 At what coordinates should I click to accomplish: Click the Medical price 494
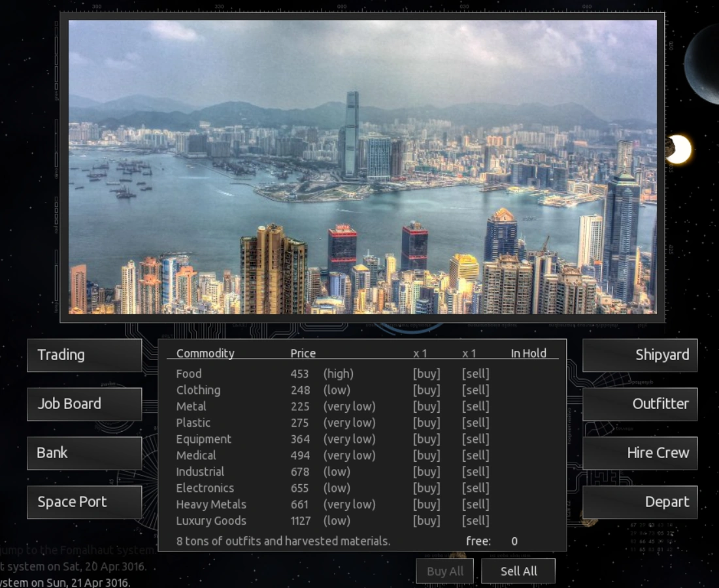coord(300,455)
